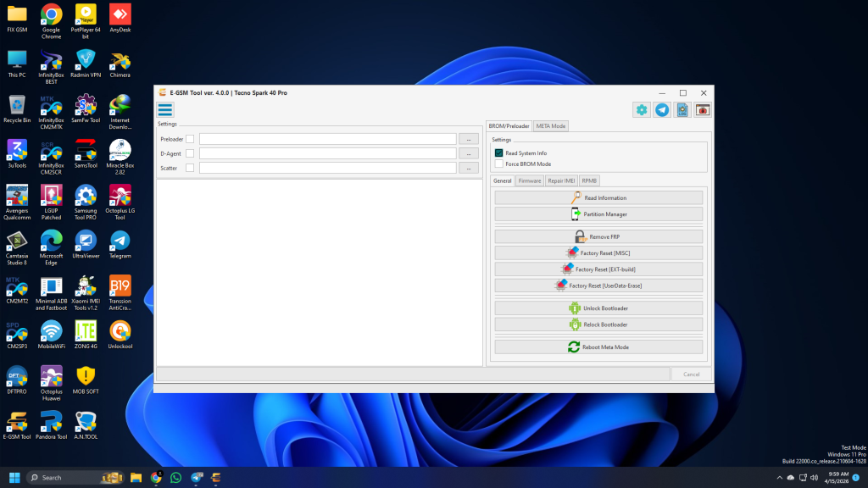Switch to the Firmware tab
Screen dimensions: 868x488
click(x=530, y=180)
